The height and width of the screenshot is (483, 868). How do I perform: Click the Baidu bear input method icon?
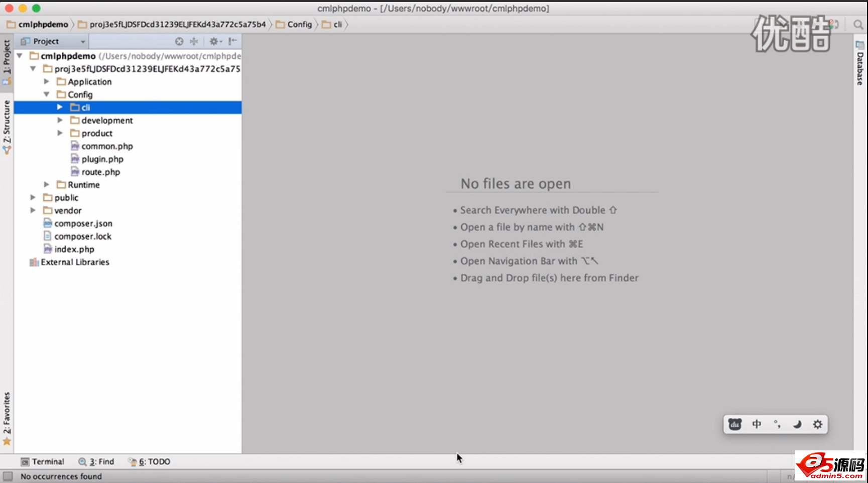[x=735, y=424]
